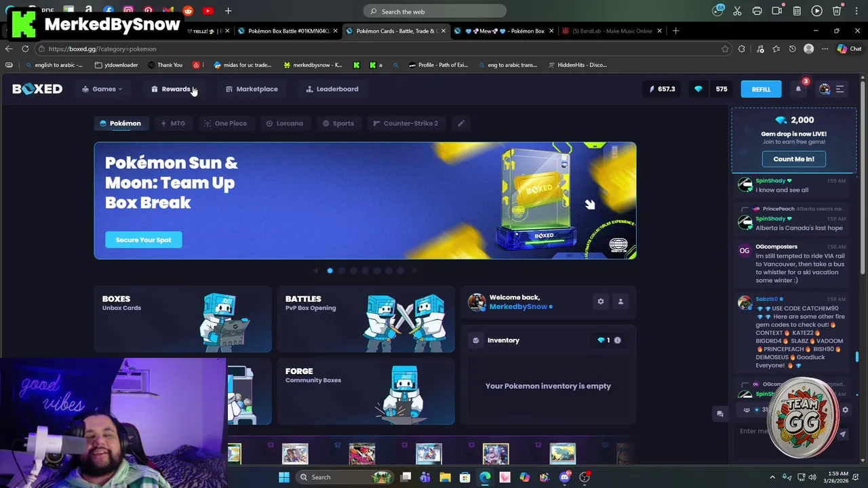Select the last carousel dot
868x488 pixels.
coord(401,270)
